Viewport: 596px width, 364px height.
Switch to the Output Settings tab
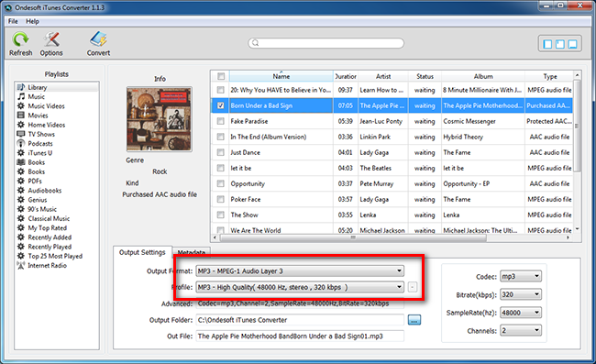pos(142,252)
